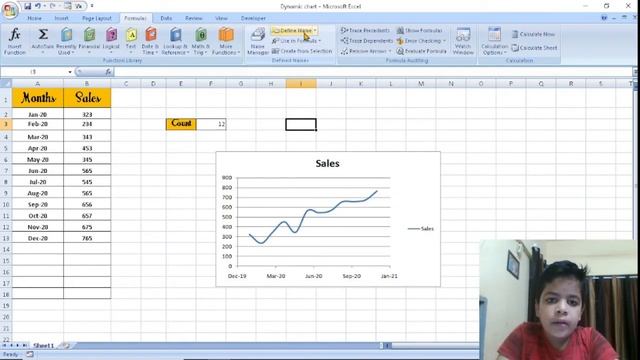Click the first-sheet navigation arrow
This screenshot has width=640, height=360.
(4, 346)
